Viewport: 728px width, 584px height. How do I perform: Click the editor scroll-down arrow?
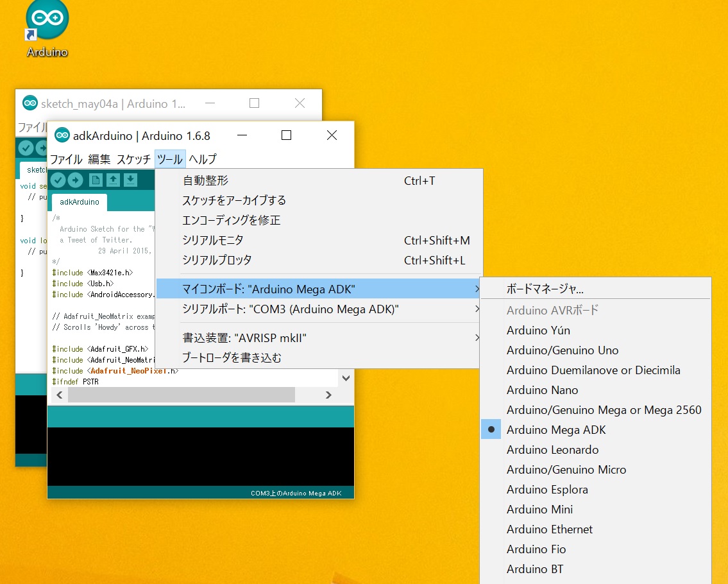point(346,378)
